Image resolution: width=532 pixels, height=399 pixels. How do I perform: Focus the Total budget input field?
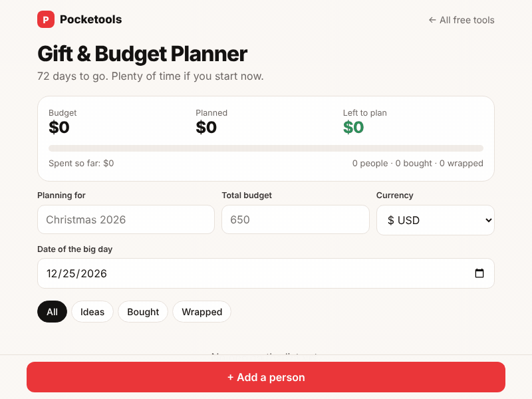(295, 219)
